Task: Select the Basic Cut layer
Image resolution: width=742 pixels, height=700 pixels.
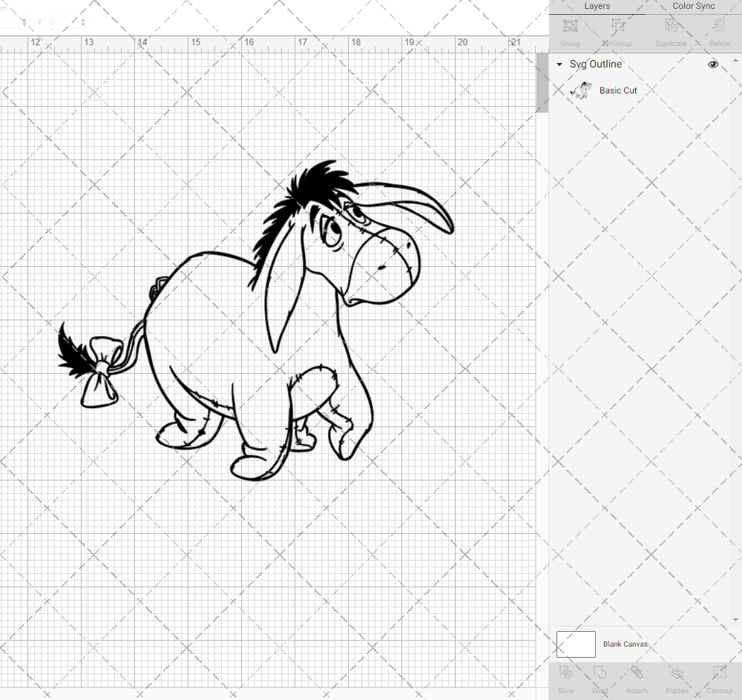Action: pyautogui.click(x=618, y=90)
